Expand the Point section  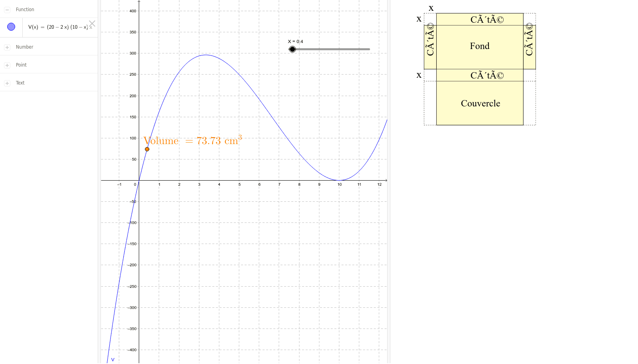tap(7, 65)
